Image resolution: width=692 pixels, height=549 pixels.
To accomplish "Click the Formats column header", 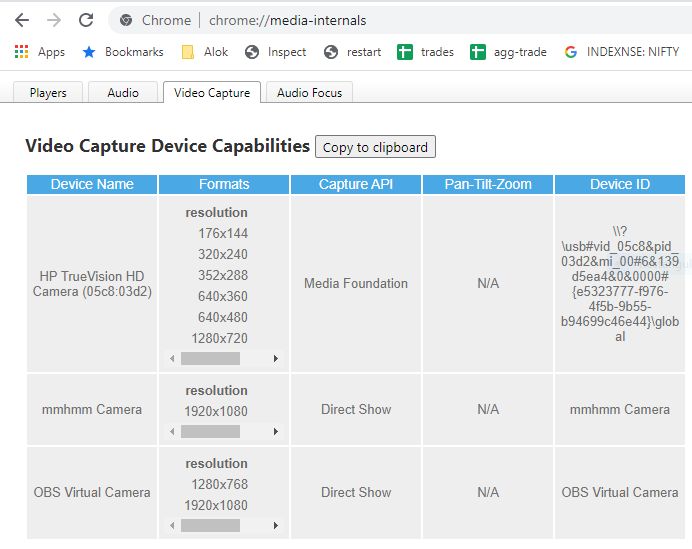I will pyautogui.click(x=224, y=184).
